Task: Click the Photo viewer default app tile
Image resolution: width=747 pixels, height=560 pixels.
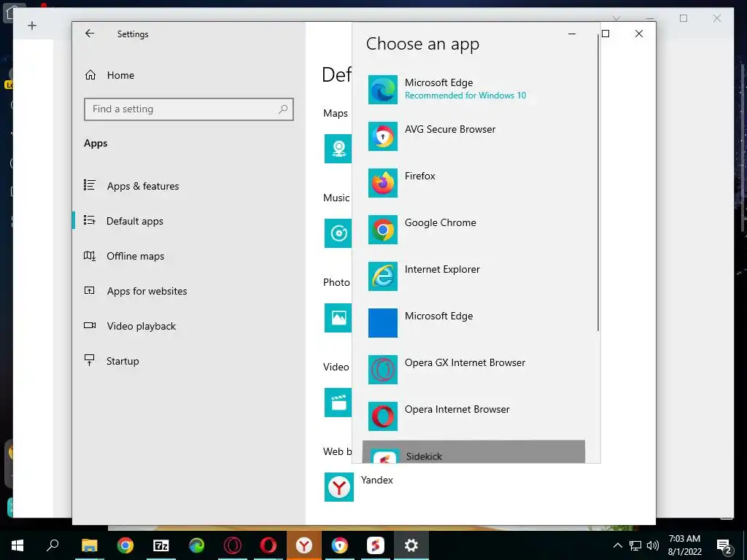Action: [x=338, y=318]
